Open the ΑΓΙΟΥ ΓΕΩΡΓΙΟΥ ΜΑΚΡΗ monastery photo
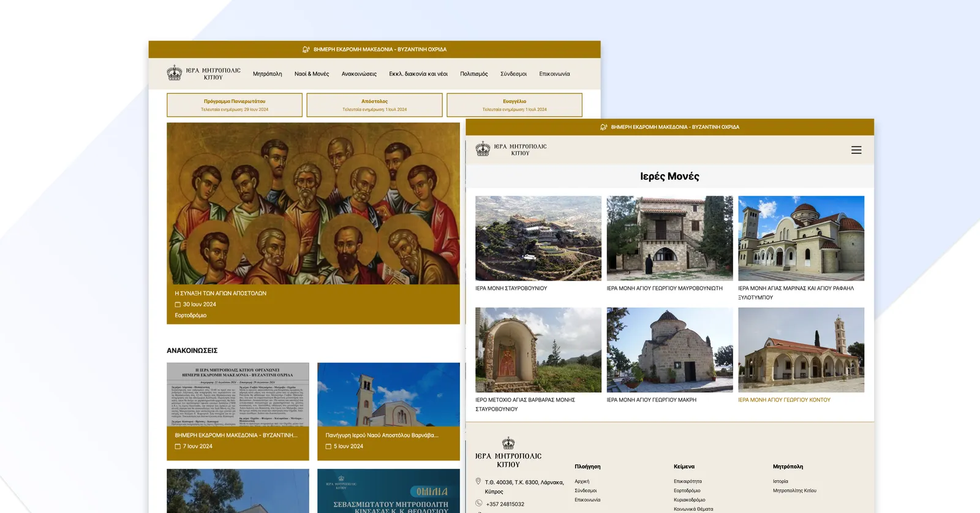Image resolution: width=980 pixels, height=513 pixels. (x=669, y=350)
